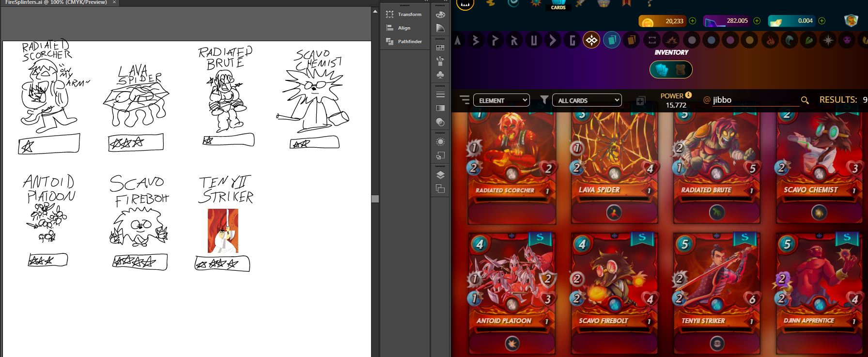Image resolution: width=868 pixels, height=357 pixels.
Task: Open the Gradient panel icon
Action: [x=440, y=108]
